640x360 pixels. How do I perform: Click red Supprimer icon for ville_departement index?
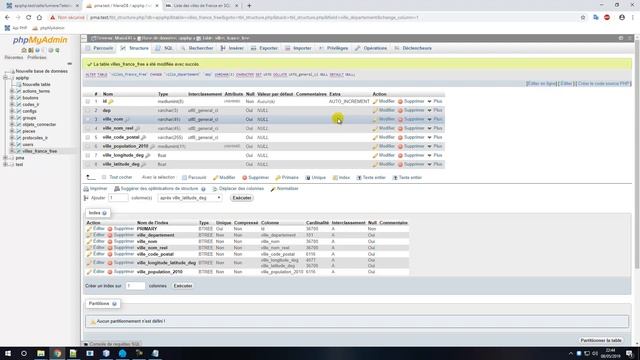tap(110, 235)
